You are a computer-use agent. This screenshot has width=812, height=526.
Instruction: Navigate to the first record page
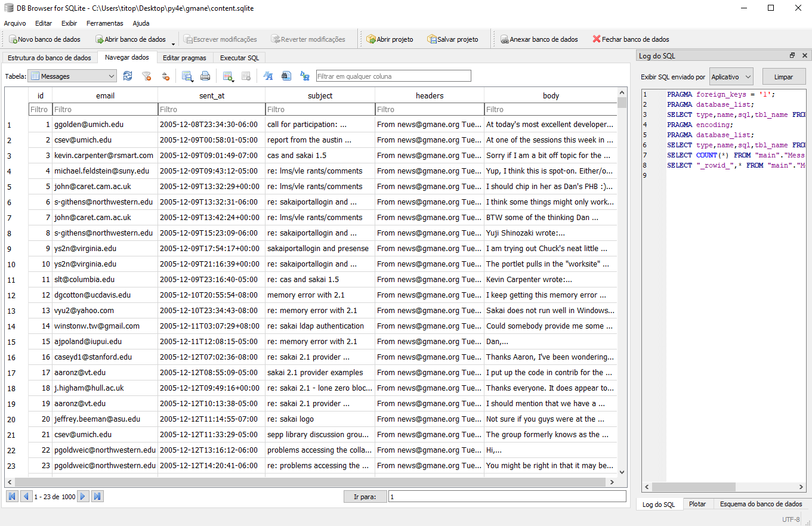11,496
